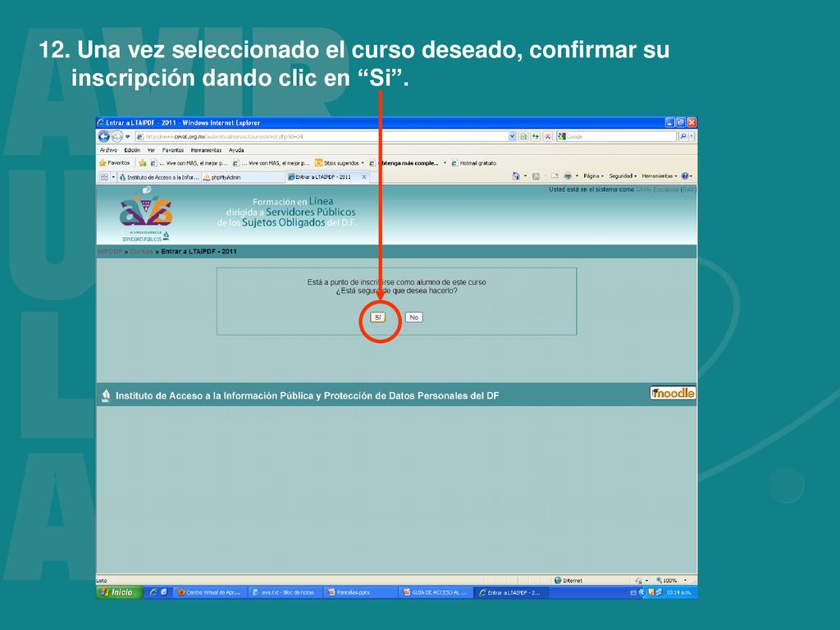
Task: Open the recent pages dropdown beside Forward
Action: click(x=127, y=137)
